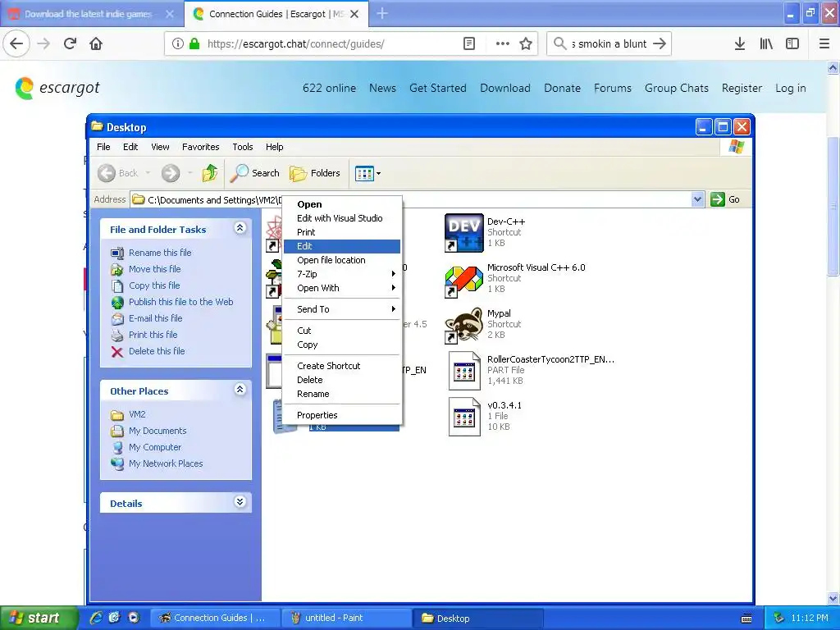Click the Windows start button
This screenshot has width=840, height=630.
coord(39,618)
